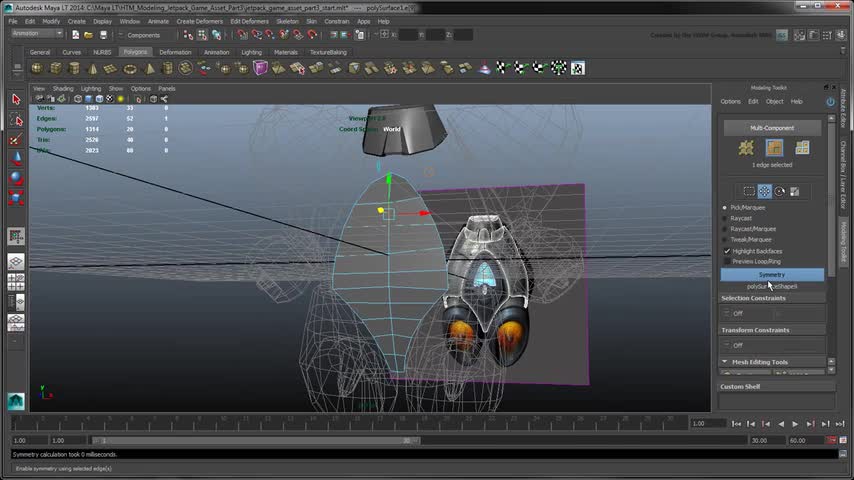This screenshot has width=854, height=480.
Task: Switch to the Curves shelf tab
Action: 71,52
